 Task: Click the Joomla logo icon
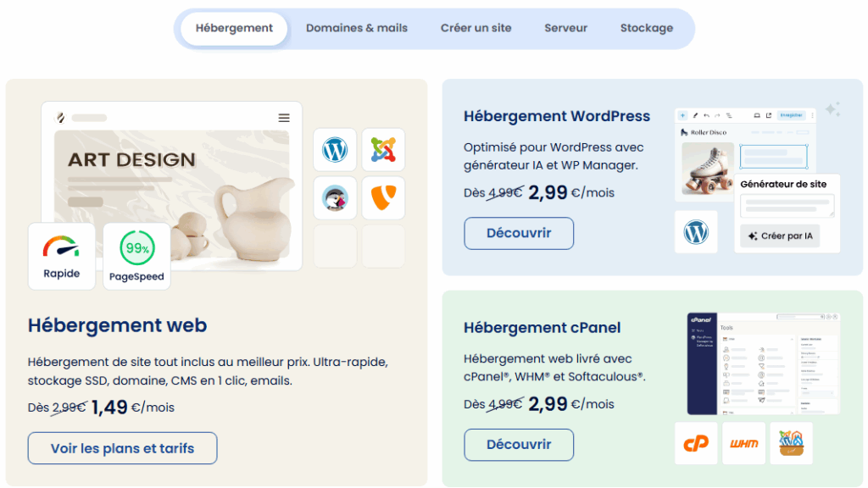click(x=383, y=150)
